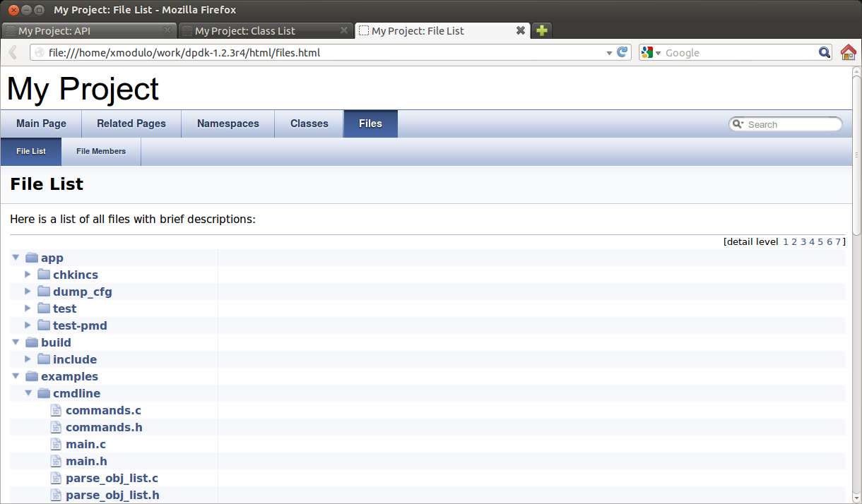Switch to the My Project: API tab
This screenshot has width=862, height=504.
tap(88, 30)
